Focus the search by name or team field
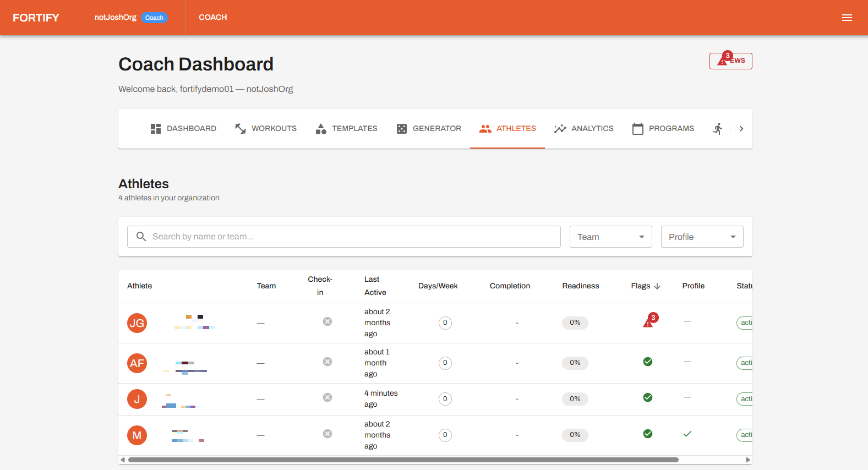The image size is (868, 470). tap(352, 237)
